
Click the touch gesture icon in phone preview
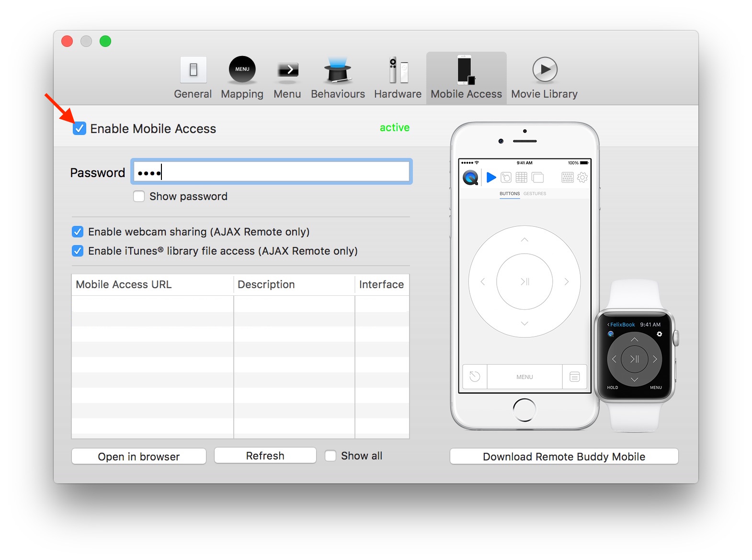506,178
